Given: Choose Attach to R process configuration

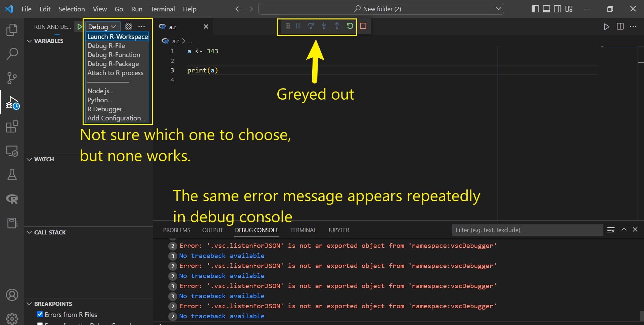Looking at the screenshot, I should coord(118,73).
